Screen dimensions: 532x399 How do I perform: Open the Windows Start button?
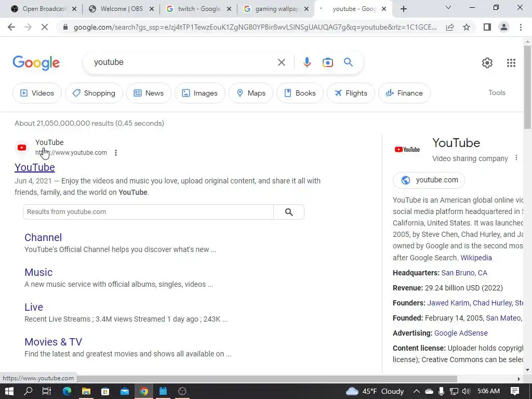coord(9,391)
